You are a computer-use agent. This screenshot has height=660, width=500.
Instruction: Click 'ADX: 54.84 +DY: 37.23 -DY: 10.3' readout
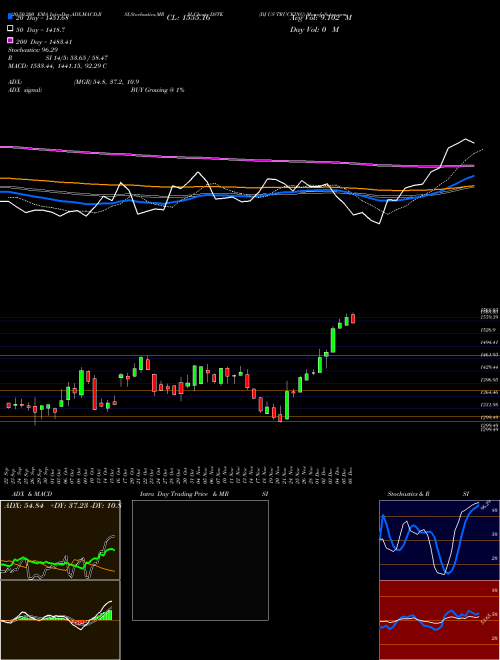click(62, 505)
